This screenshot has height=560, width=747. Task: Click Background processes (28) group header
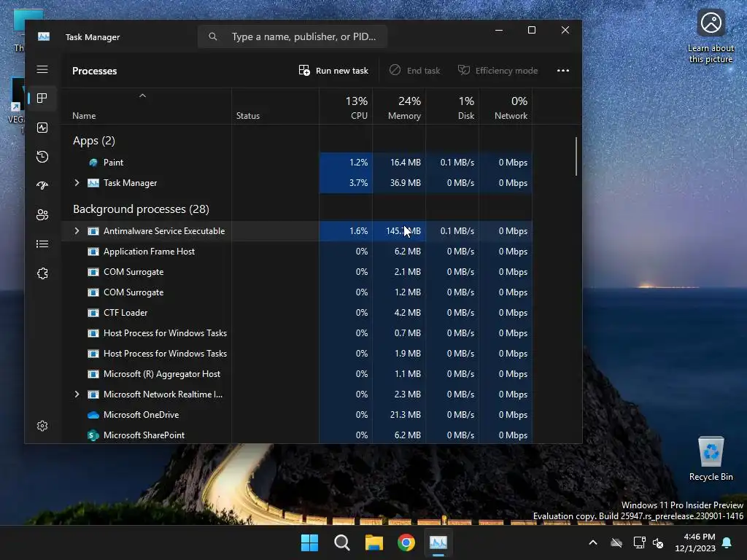[x=141, y=209]
